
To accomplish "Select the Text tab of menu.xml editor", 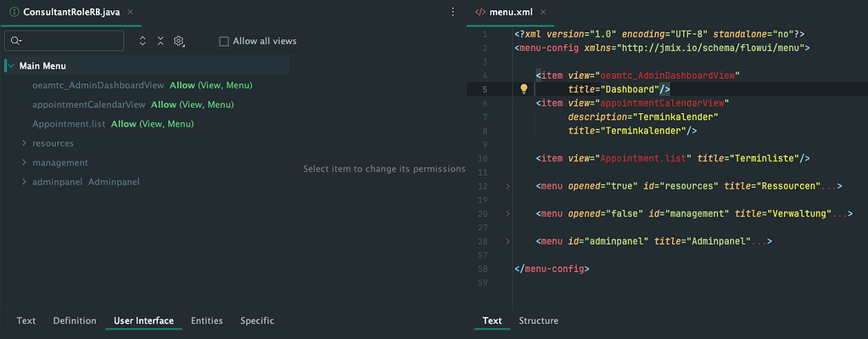I will coord(492,320).
